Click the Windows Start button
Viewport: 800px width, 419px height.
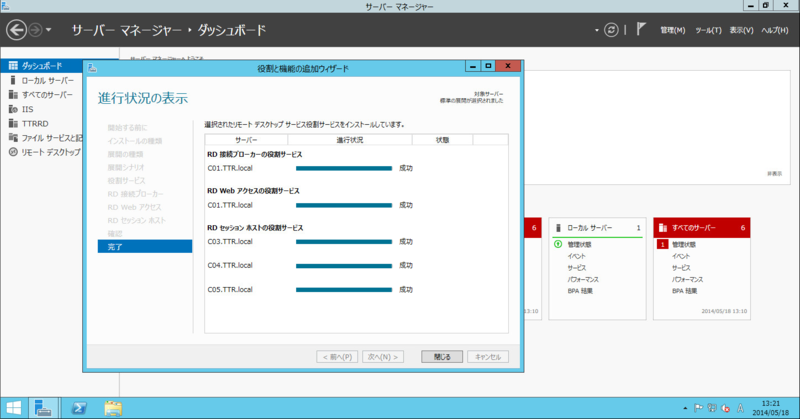click(x=14, y=408)
